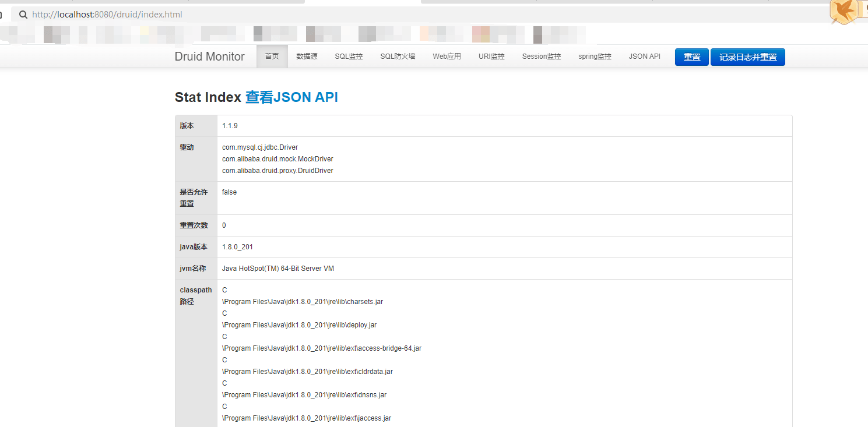The image size is (868, 427).
Task: Click the bird extension icon in browser
Action: (x=844, y=11)
